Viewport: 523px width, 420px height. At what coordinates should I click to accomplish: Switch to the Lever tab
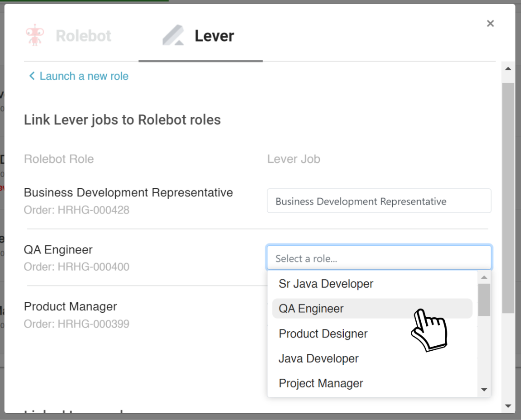[214, 36]
